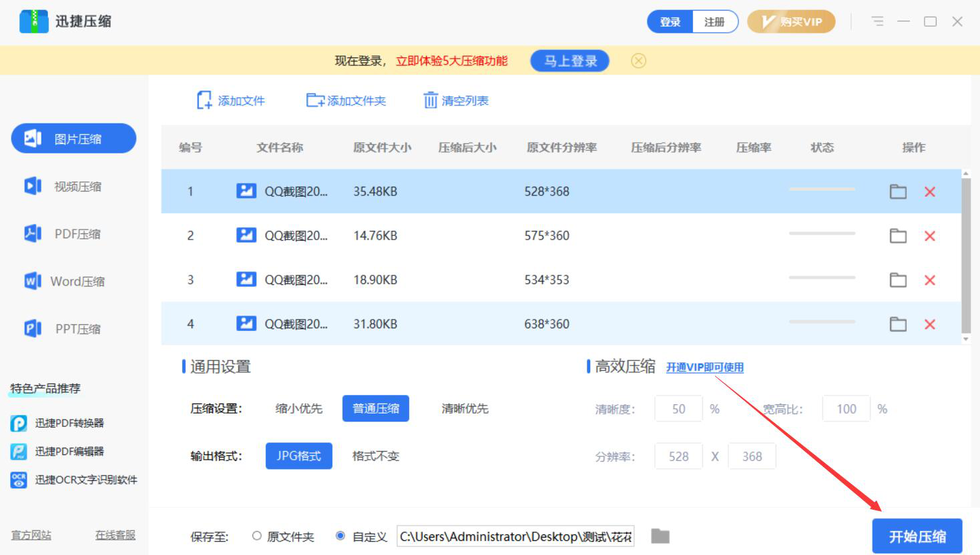Select the original folder radio option
This screenshot has width=980, height=555.
[257, 536]
